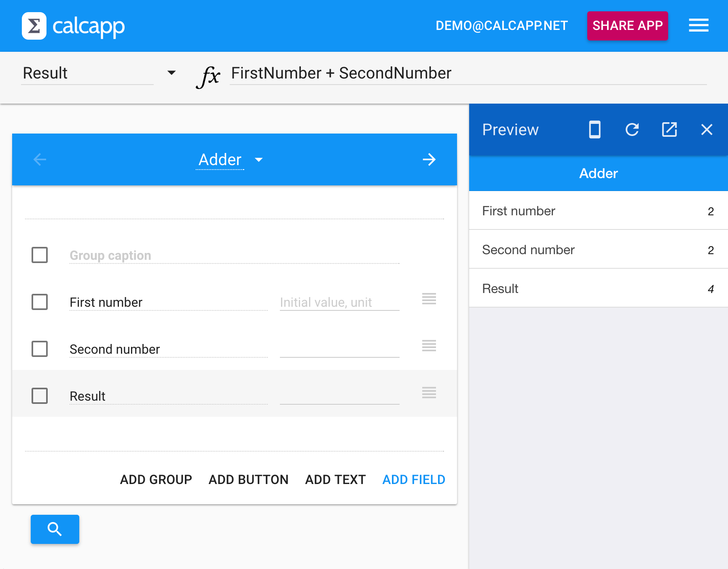The image size is (728, 569).
Task: Click drag handle for First number
Action: [x=429, y=299]
